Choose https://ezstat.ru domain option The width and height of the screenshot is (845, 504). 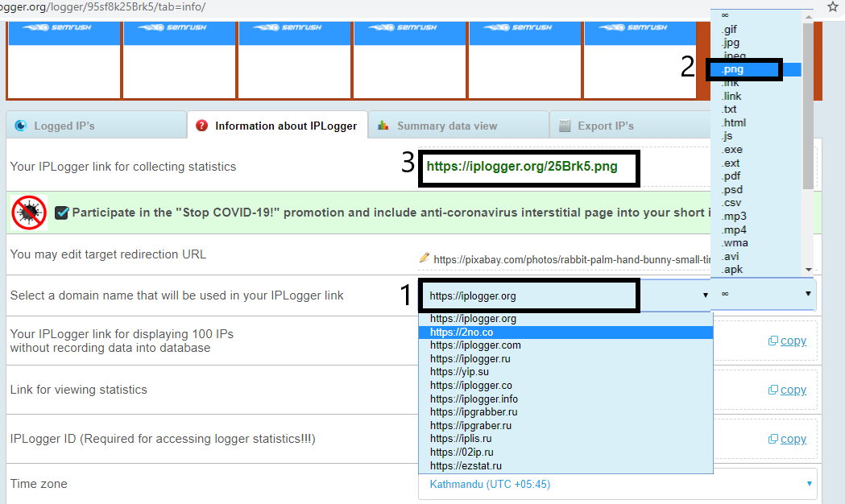(565, 466)
